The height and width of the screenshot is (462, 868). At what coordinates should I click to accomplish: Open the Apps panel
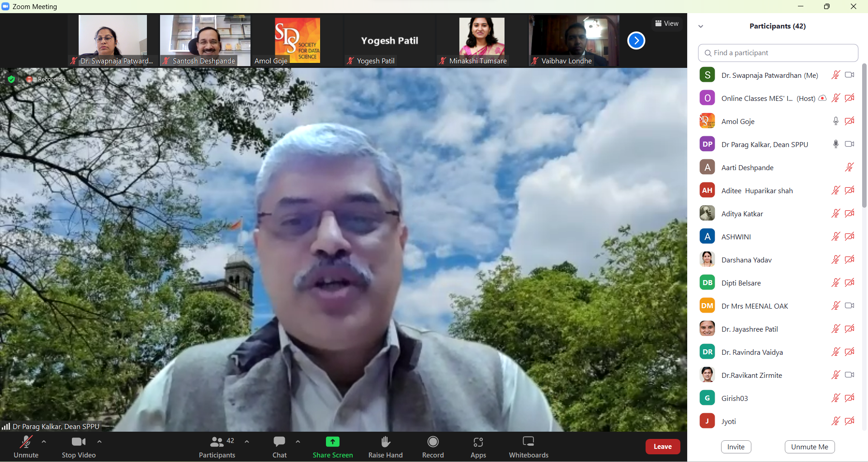478,446
